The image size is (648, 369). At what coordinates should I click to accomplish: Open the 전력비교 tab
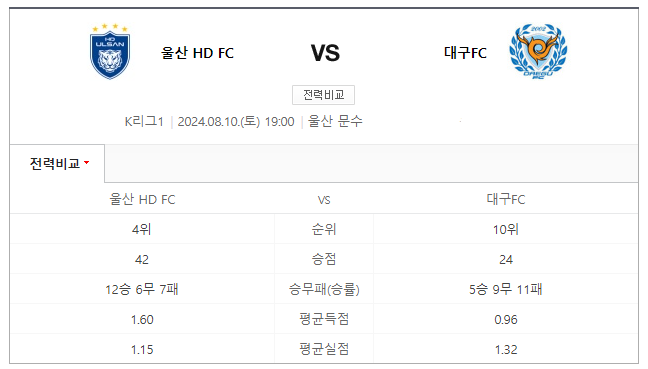(57, 164)
